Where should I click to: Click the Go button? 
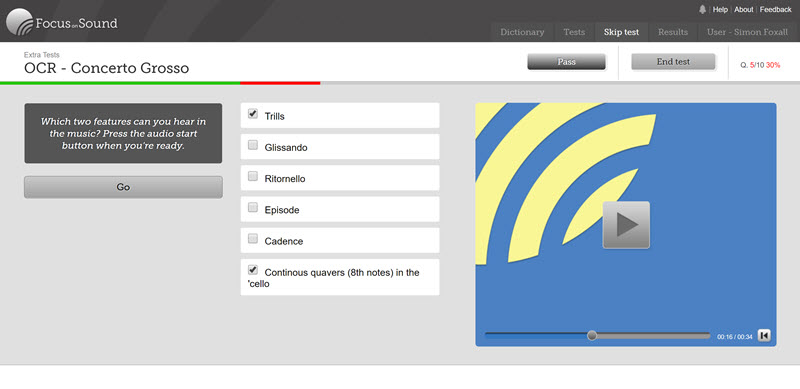[x=123, y=187]
